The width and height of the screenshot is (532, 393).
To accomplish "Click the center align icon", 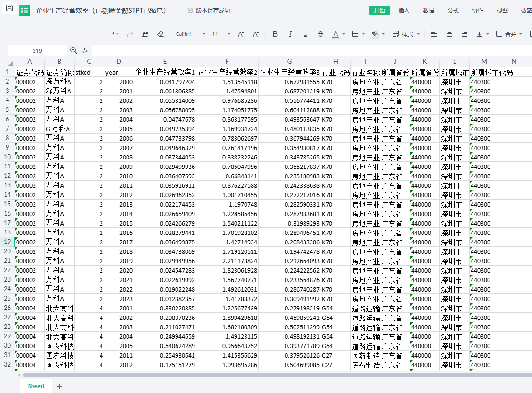I will 449,34.
